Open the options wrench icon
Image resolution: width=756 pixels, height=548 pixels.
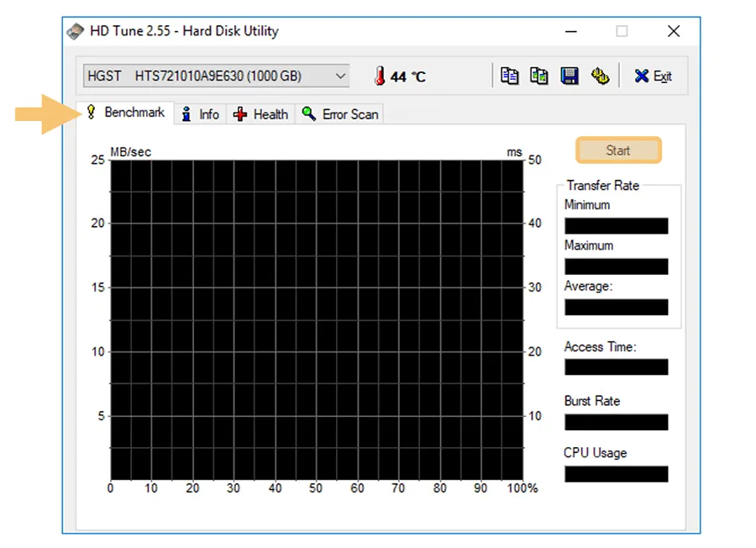[600, 76]
